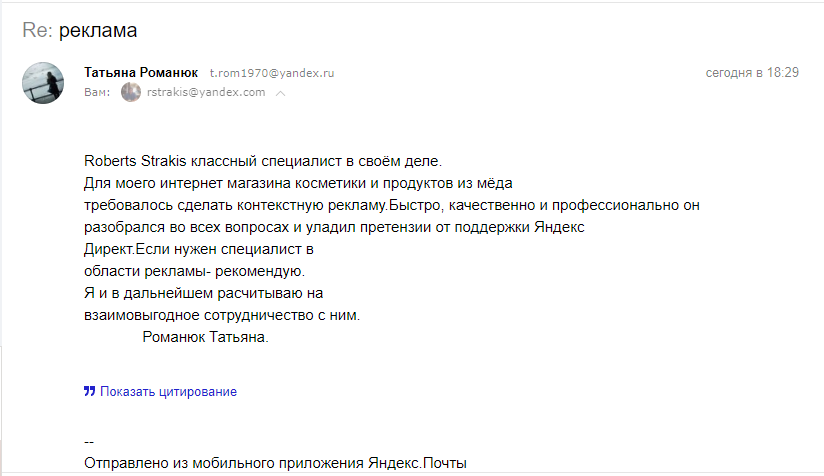824x476 pixels.
Task: Click the double-dash signature separator
Action: pos(89,442)
